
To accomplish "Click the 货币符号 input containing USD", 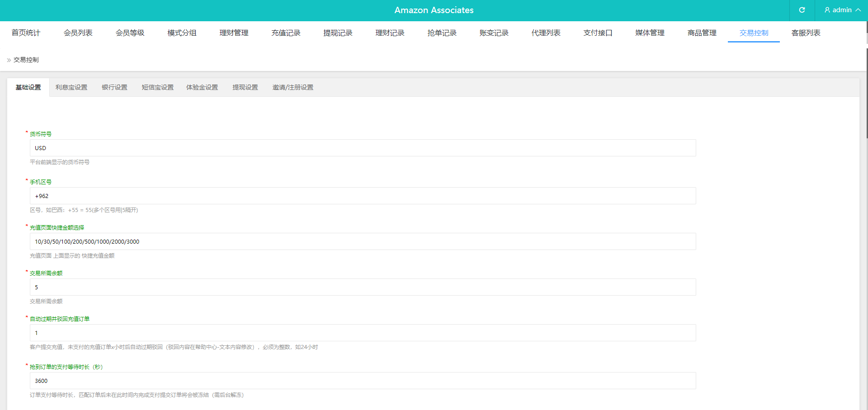I will [363, 148].
